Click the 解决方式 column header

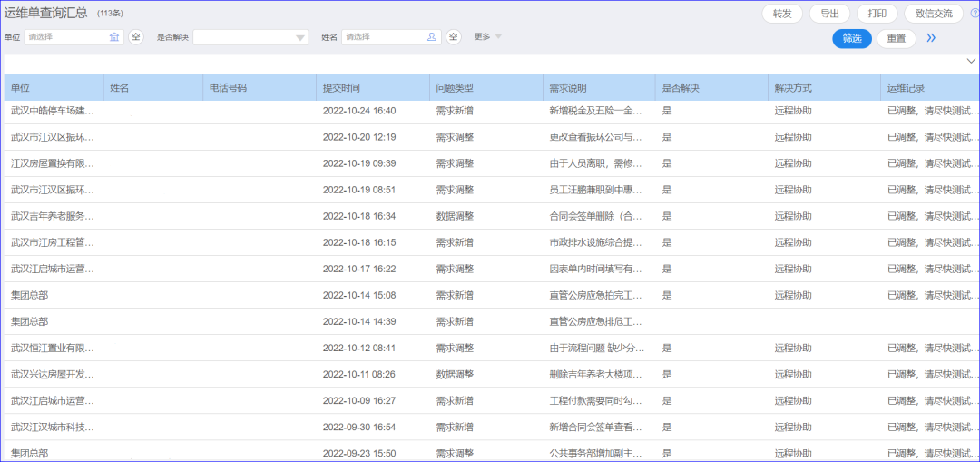point(824,87)
